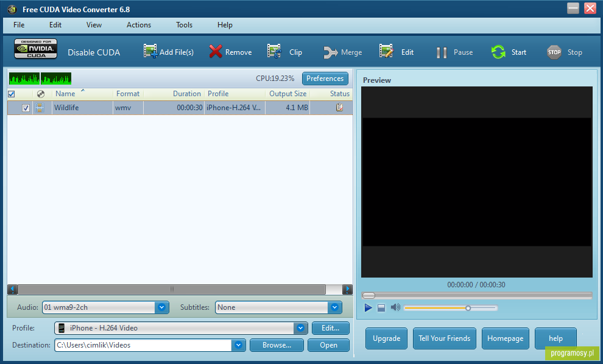Image resolution: width=603 pixels, height=364 pixels.
Task: Click the app icon in title bar
Action: 12,9
